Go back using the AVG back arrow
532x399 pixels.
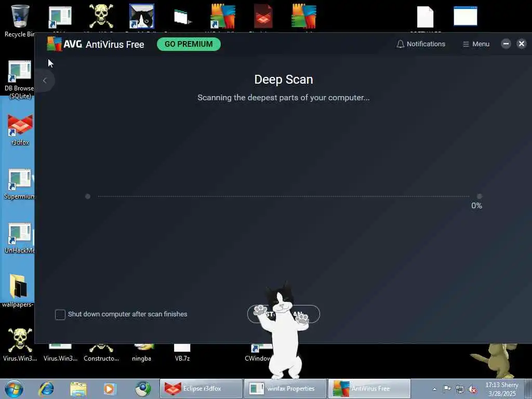tap(45, 81)
